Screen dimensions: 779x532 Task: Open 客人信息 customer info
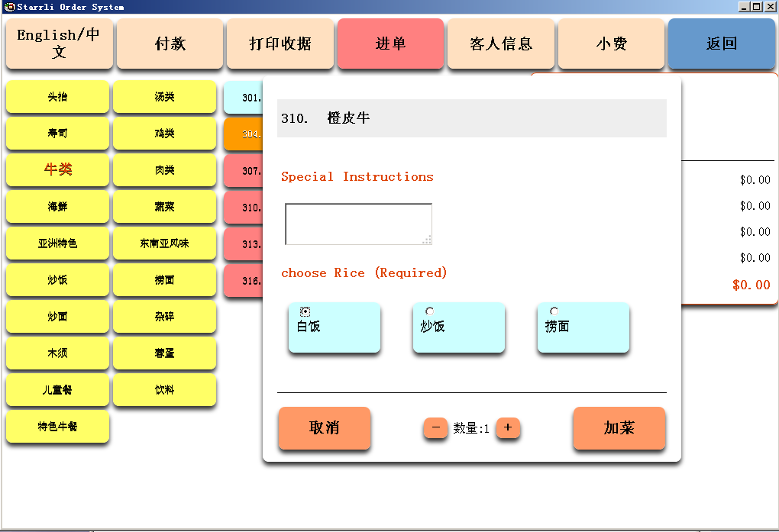tap(501, 44)
